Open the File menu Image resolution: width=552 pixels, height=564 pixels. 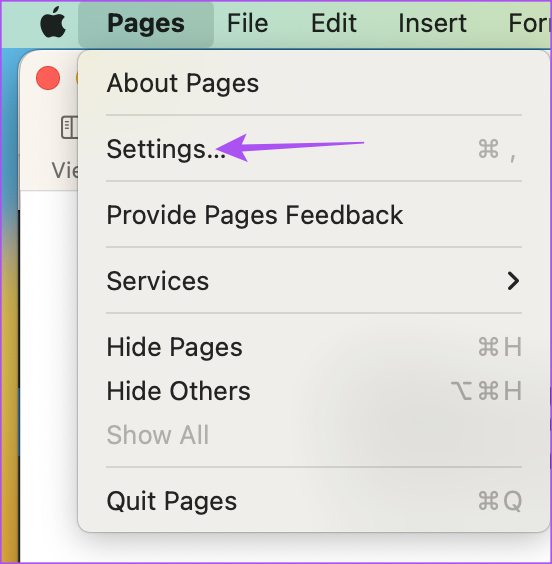pos(248,23)
